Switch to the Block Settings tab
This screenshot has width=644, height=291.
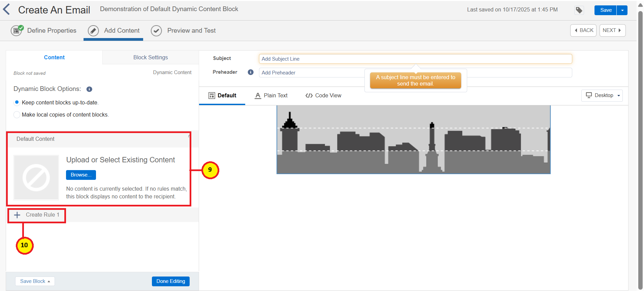tap(151, 57)
